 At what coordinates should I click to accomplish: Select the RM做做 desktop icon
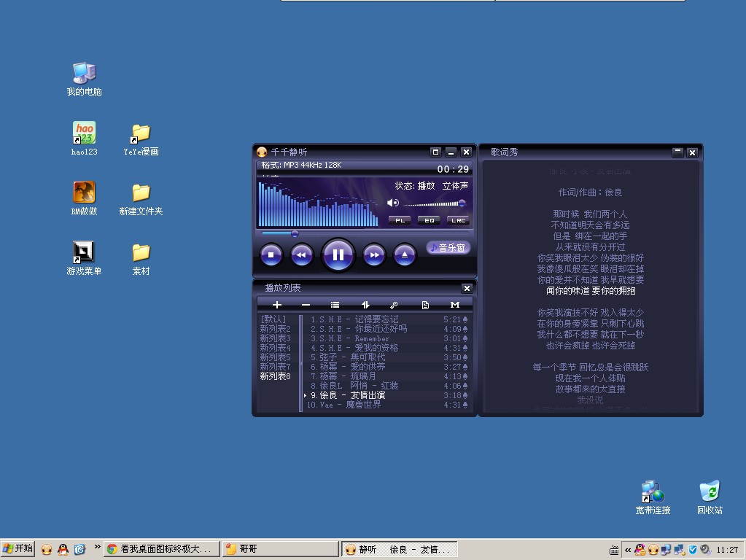click(x=84, y=198)
